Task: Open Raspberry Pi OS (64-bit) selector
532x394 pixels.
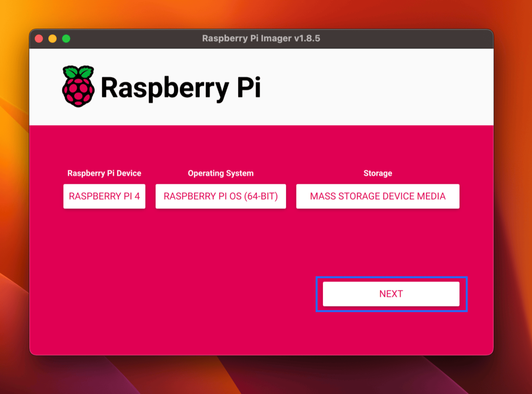Action: pyautogui.click(x=221, y=196)
